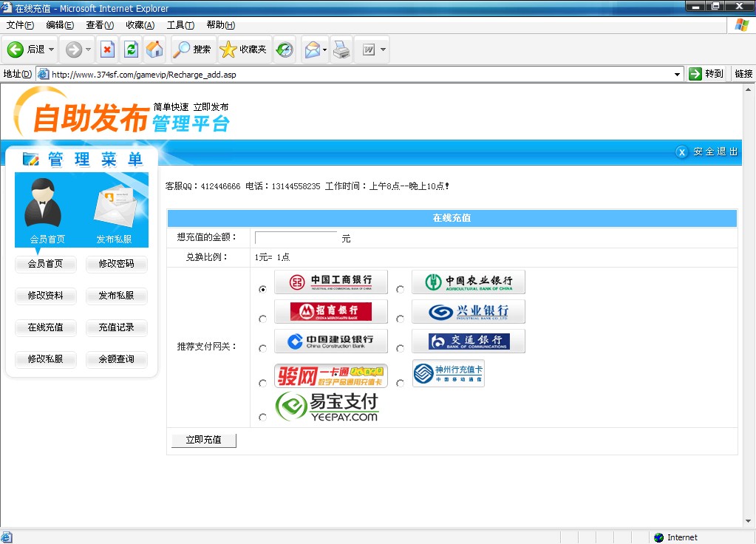This screenshot has width=756, height=544.
Task: Click the Print icon in toolbar
Action: coord(341,50)
